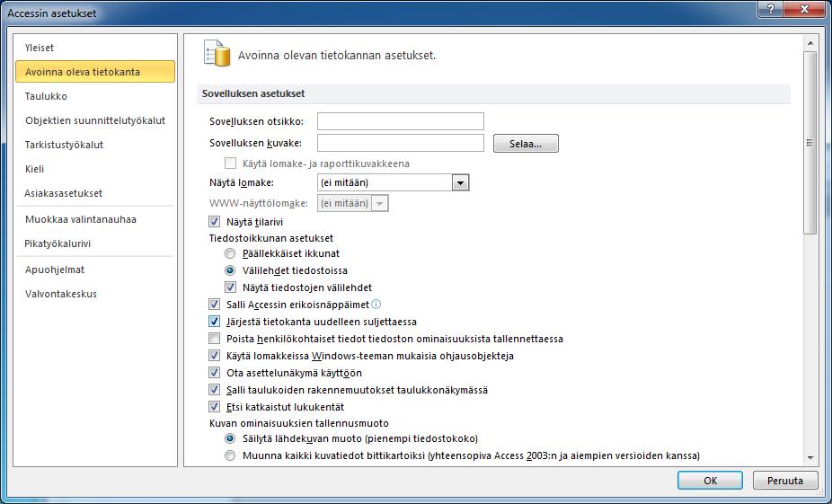Enable Poista henkilökohtaiset tiedot checkbox
The height and width of the screenshot is (504, 832).
[x=215, y=339]
